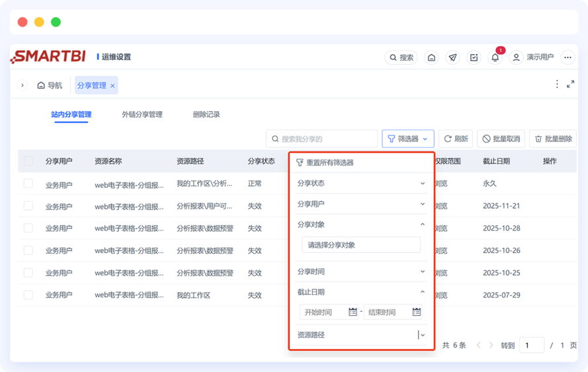Click the 请选择分享对象 input field
588x372 pixels.
coord(360,244)
